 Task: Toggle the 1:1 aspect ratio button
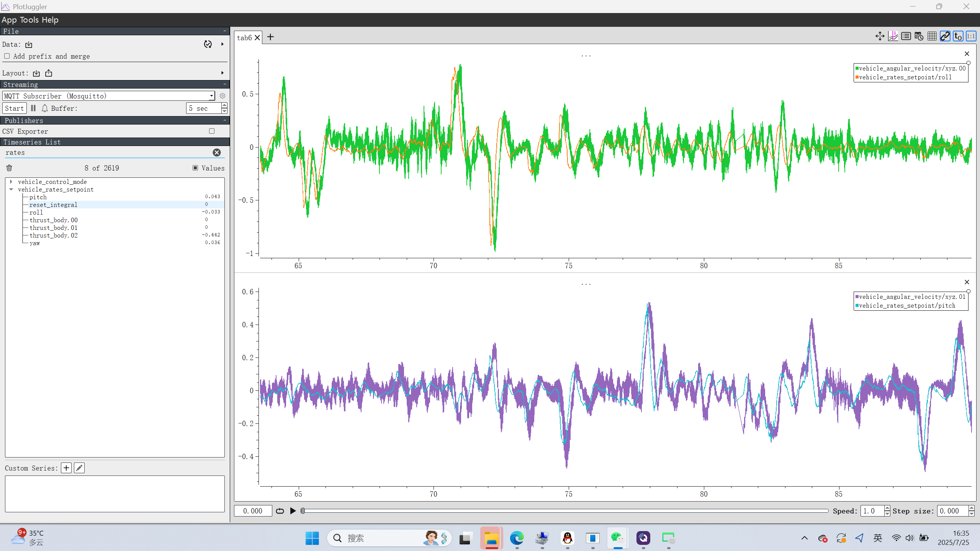971,36
